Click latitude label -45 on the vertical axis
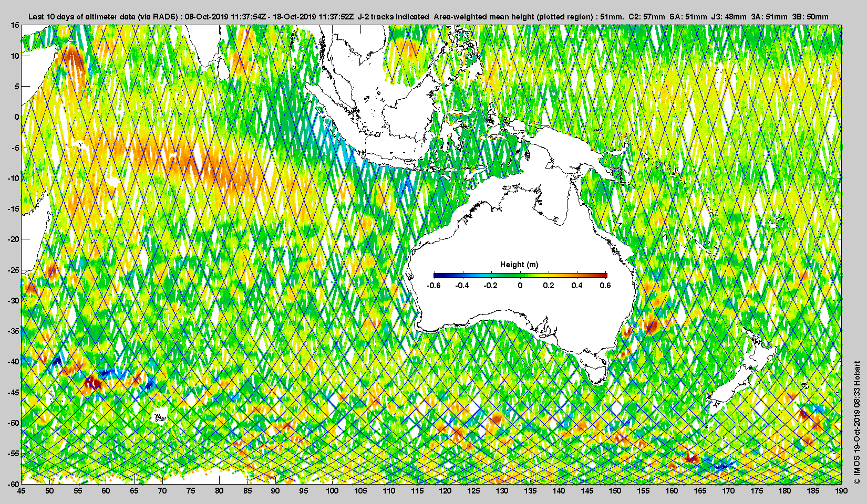This screenshot has height=504, width=867. (14, 392)
